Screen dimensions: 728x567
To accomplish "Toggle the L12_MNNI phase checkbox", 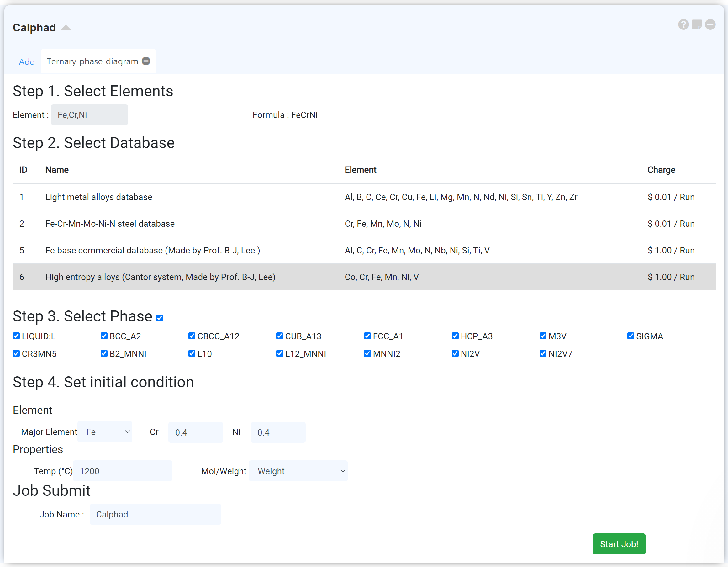I will click(x=279, y=354).
